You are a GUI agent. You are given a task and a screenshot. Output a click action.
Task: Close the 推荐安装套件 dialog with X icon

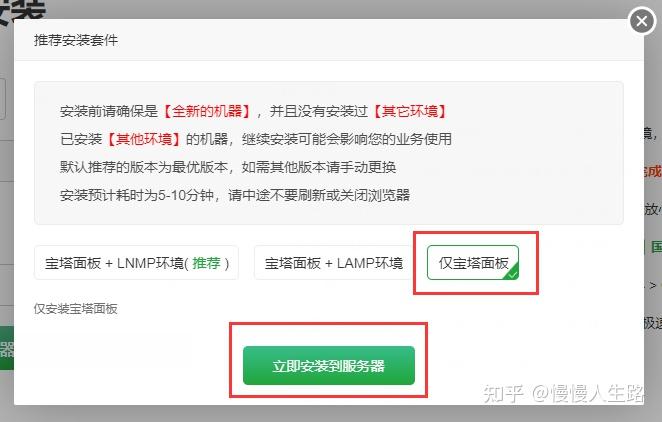pos(642,20)
